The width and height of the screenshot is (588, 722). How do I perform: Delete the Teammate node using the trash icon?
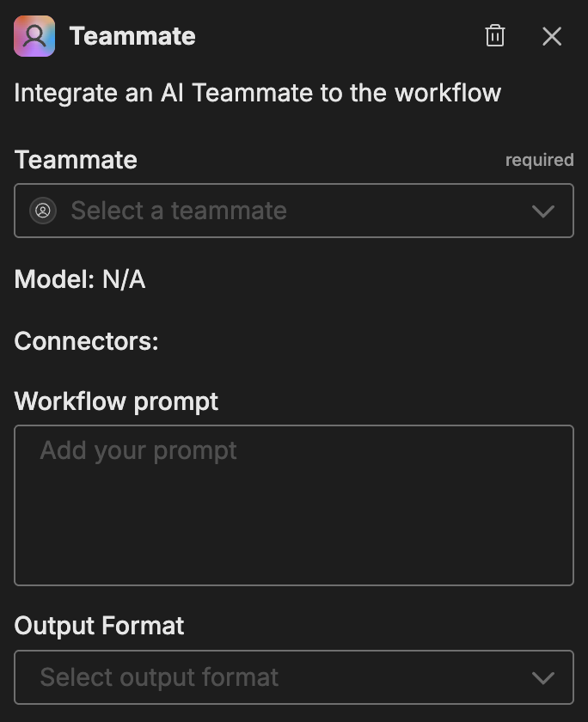pos(494,36)
